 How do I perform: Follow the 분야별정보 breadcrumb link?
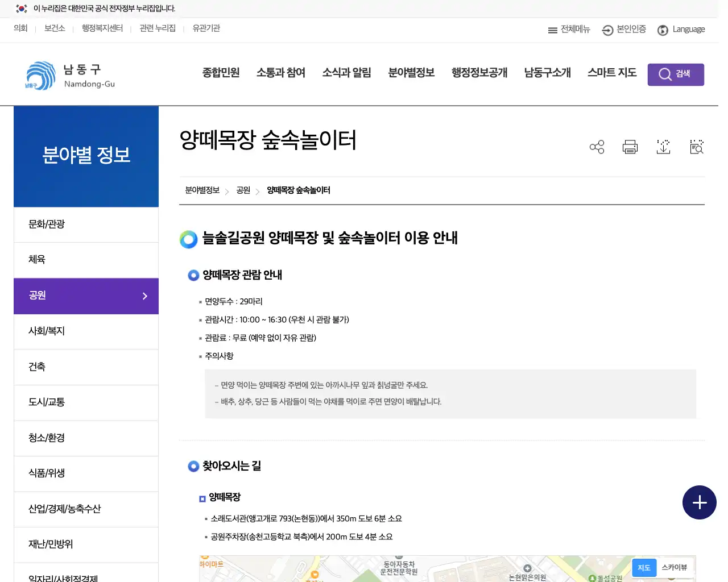[202, 191]
